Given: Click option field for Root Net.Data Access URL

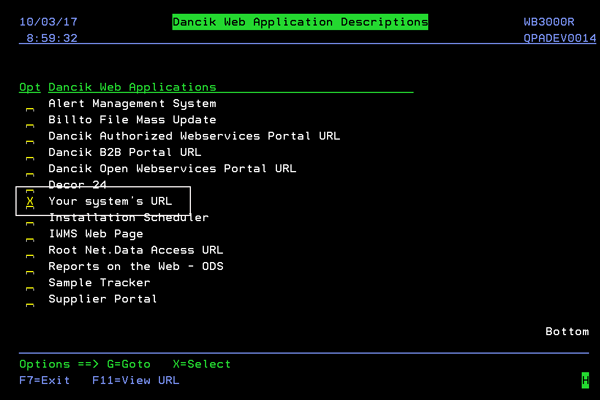Looking at the screenshot, I should tap(30, 250).
